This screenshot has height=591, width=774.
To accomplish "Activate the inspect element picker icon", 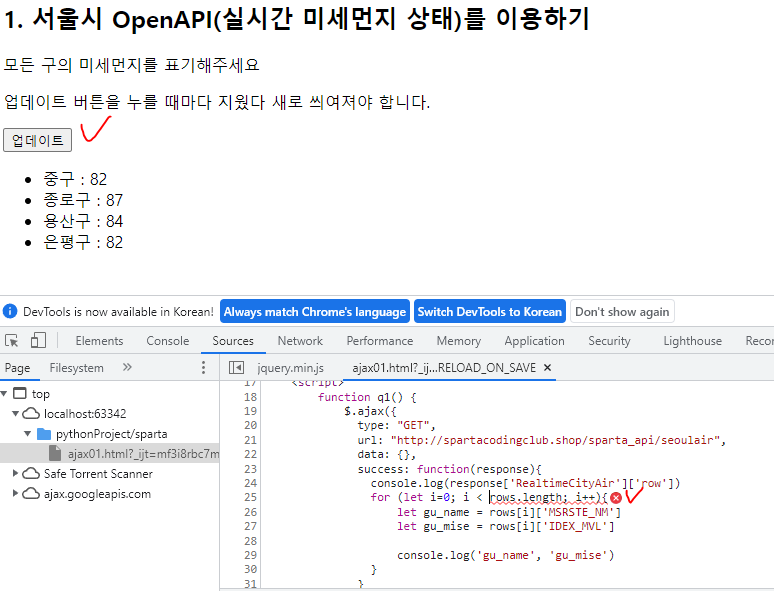I will tap(12, 341).
